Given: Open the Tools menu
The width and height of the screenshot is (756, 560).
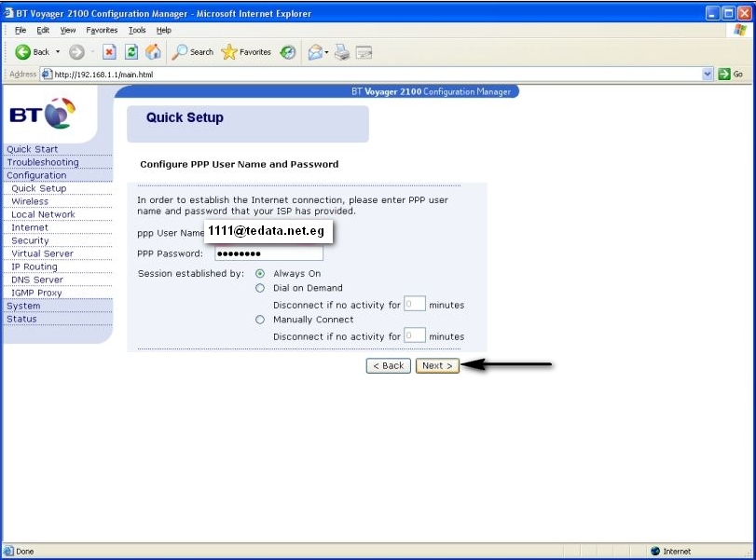Looking at the screenshot, I should [138, 30].
